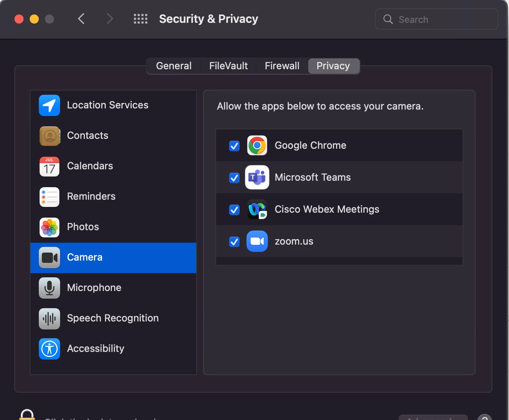
Task: Select the Camera label in the sidebar
Action: coord(84,257)
